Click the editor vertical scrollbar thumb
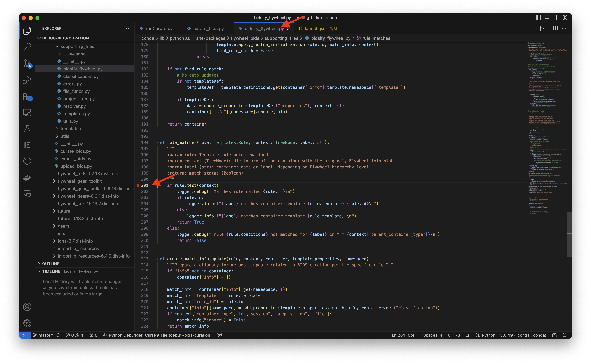 pos(569,234)
